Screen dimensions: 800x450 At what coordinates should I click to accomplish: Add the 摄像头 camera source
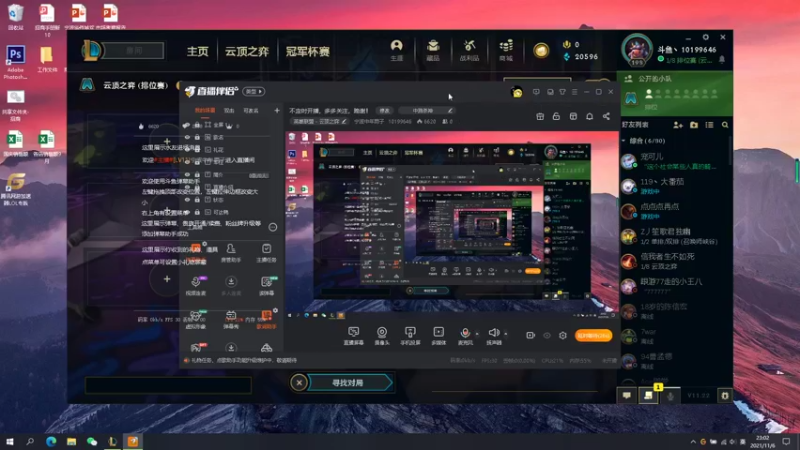click(382, 335)
